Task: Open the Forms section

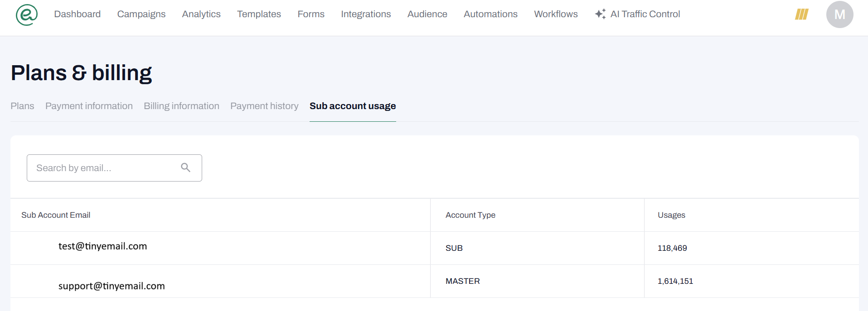Action: [311, 14]
